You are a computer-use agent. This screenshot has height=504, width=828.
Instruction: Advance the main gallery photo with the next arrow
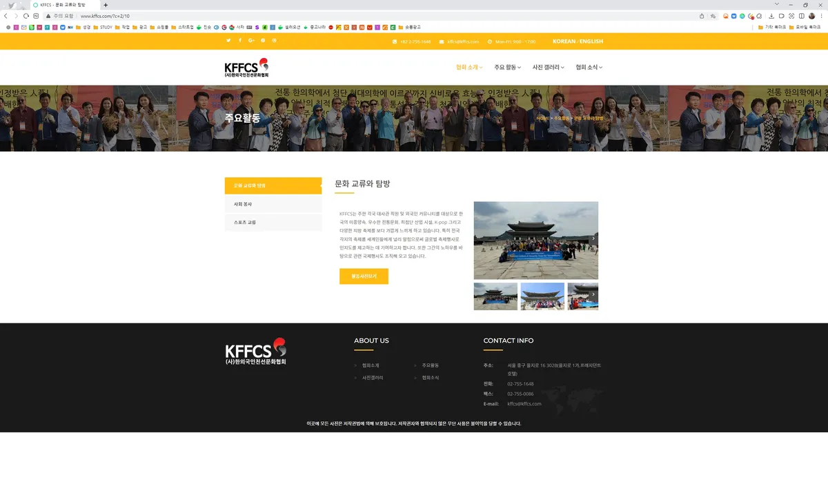coord(594,239)
